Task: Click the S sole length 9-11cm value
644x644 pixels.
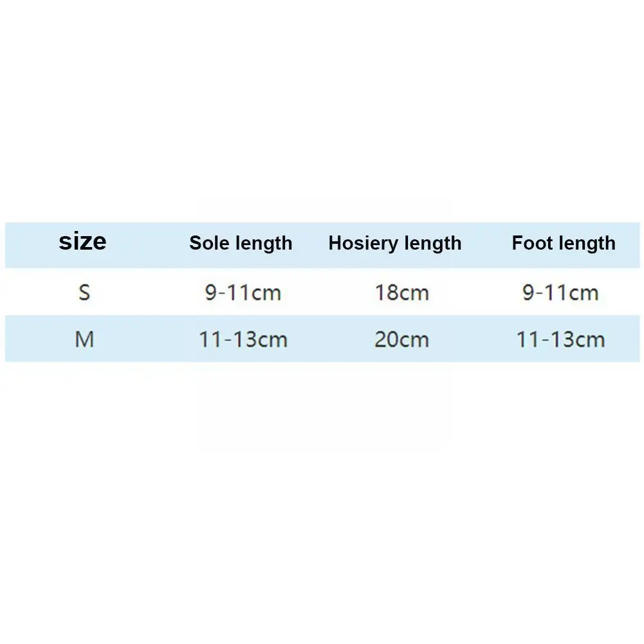Action: 243,293
